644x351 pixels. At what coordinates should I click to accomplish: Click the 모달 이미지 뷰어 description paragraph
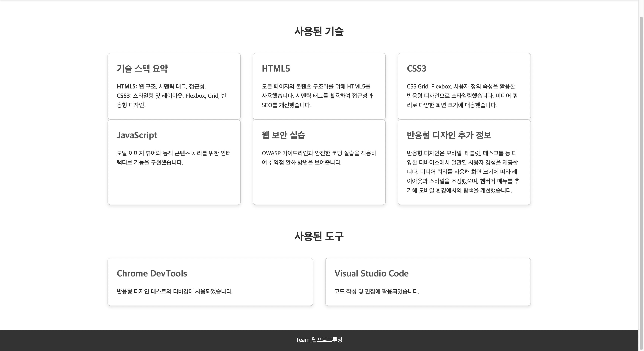174,158
